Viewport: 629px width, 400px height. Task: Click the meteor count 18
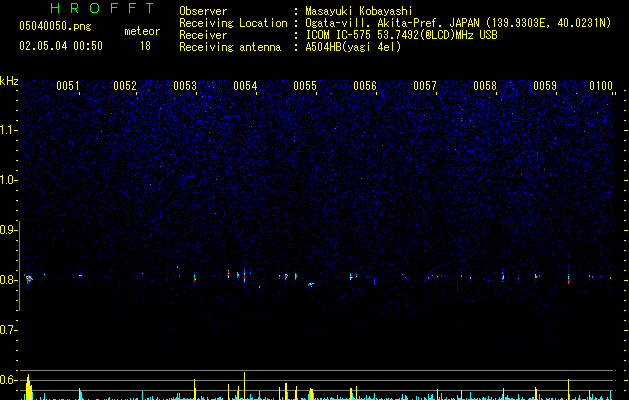(145, 46)
